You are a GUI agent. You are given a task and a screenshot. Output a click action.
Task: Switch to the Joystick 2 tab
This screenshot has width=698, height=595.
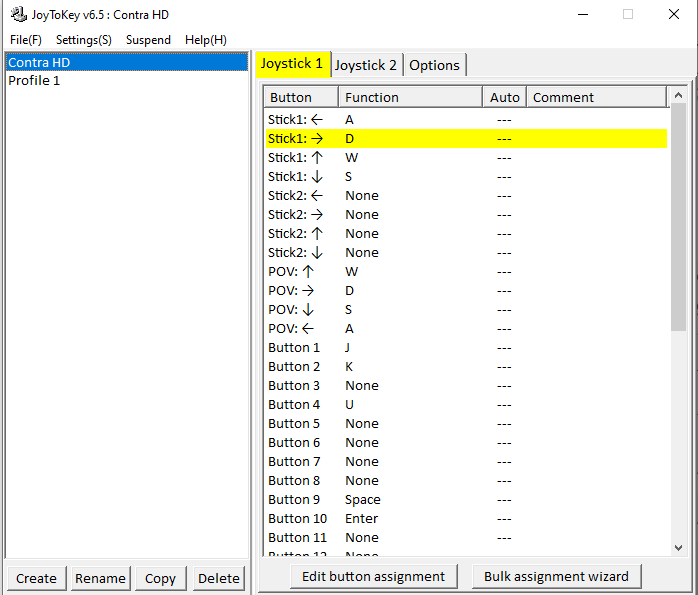click(x=366, y=65)
